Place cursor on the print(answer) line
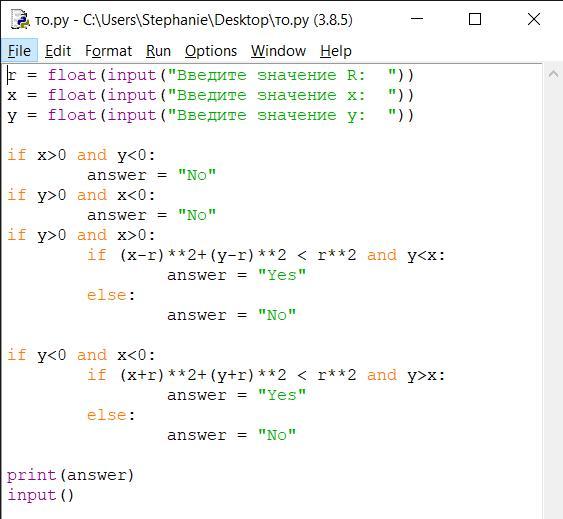Viewport: 563px width, 519px height. pyautogui.click(x=70, y=475)
